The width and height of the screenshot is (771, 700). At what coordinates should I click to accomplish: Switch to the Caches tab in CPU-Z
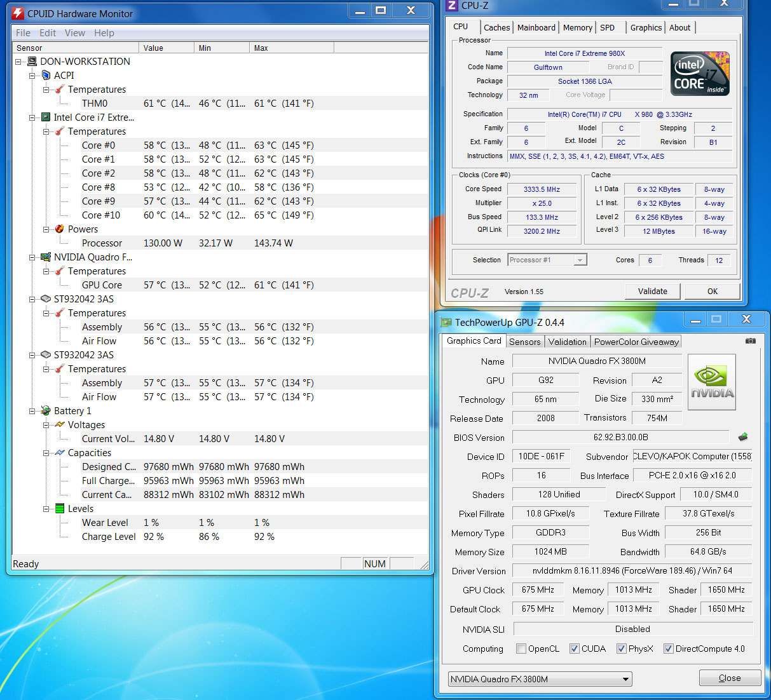tap(496, 27)
